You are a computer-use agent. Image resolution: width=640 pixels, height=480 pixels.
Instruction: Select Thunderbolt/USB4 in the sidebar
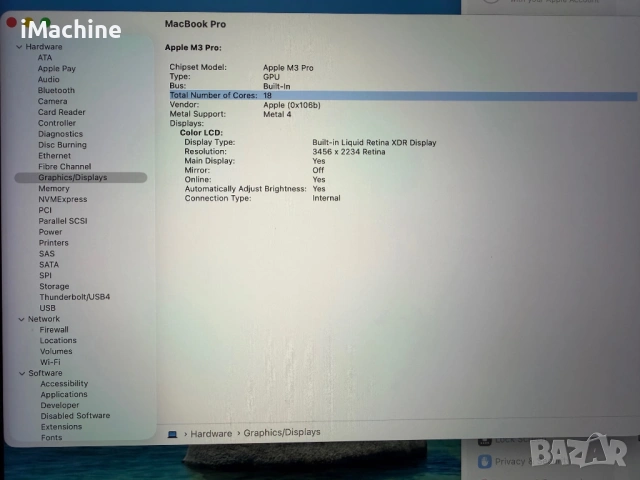coord(75,297)
